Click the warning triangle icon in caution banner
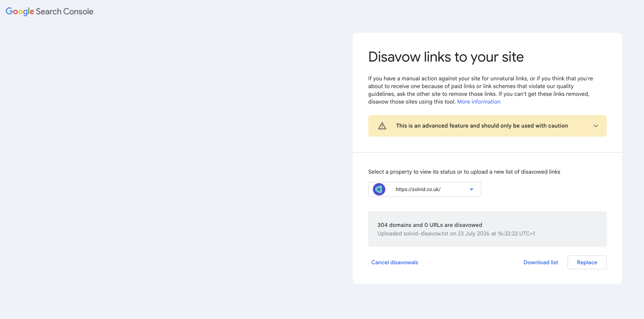Viewport: 644px width, 319px height. click(x=382, y=126)
